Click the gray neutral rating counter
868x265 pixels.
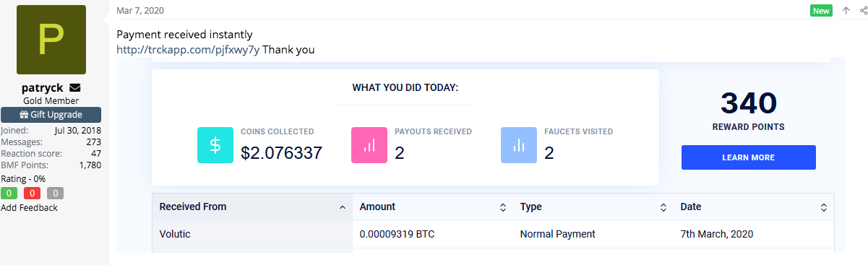(55, 193)
